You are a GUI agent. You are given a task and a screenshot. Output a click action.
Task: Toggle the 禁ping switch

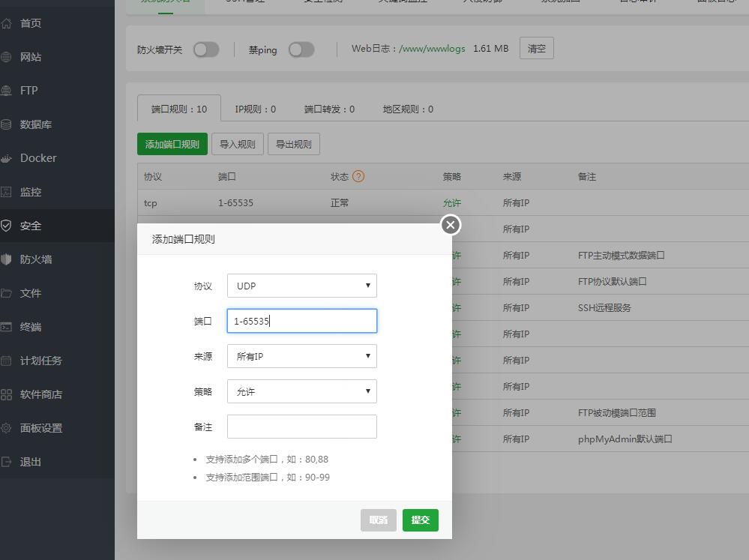pyautogui.click(x=301, y=49)
